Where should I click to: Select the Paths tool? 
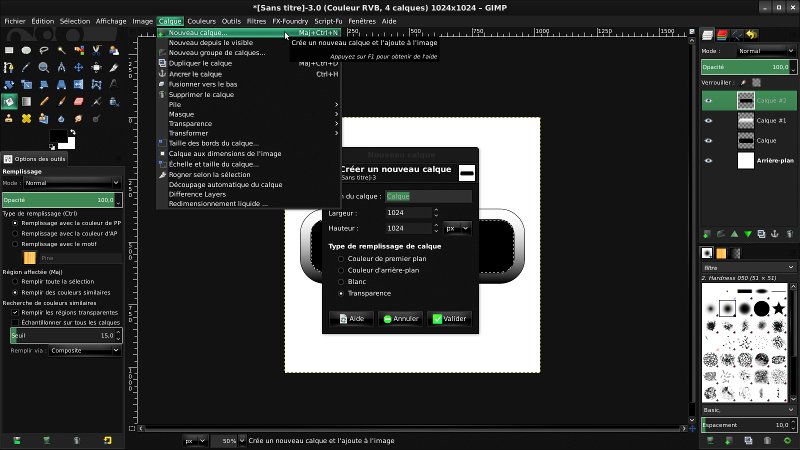coord(9,67)
